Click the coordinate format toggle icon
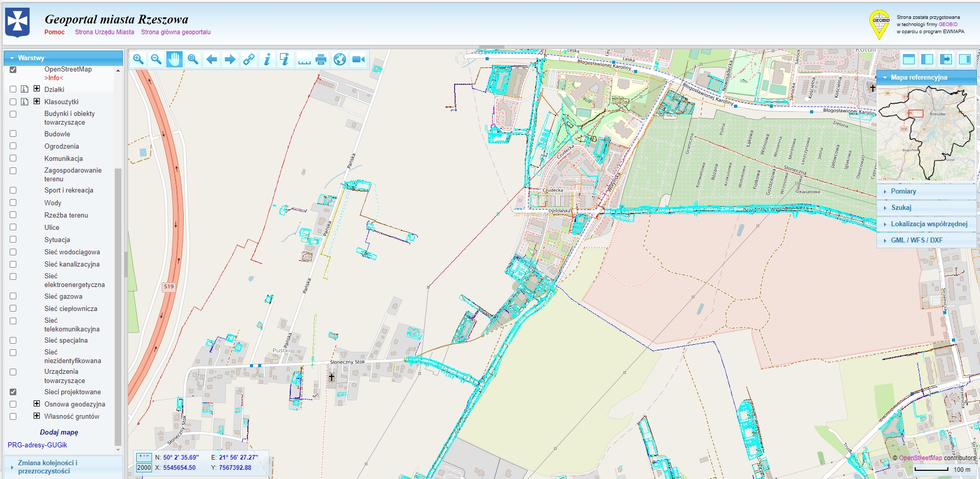The width and height of the screenshot is (980, 479). 144,457
